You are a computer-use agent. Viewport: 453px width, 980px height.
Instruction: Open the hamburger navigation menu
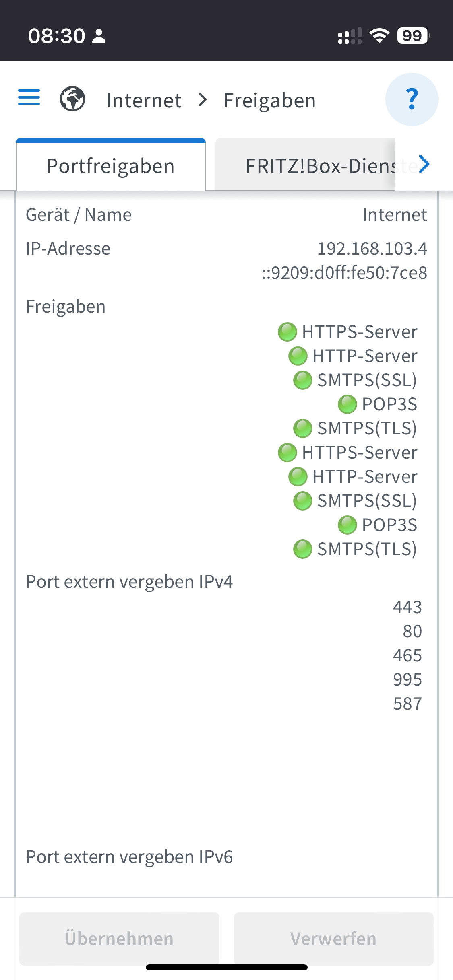click(29, 98)
